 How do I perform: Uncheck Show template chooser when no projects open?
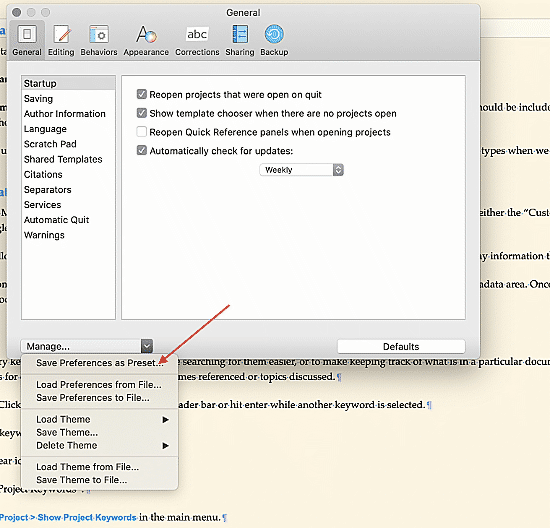coord(142,113)
